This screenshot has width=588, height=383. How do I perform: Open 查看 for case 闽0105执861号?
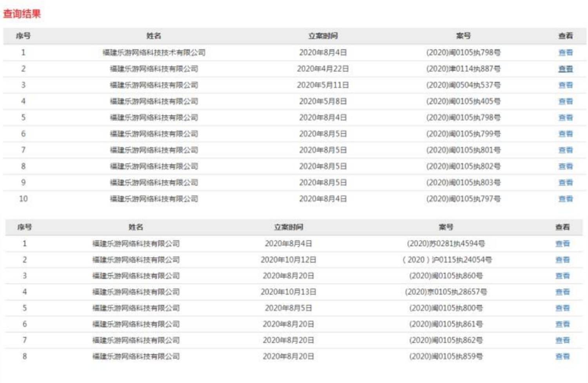click(563, 324)
